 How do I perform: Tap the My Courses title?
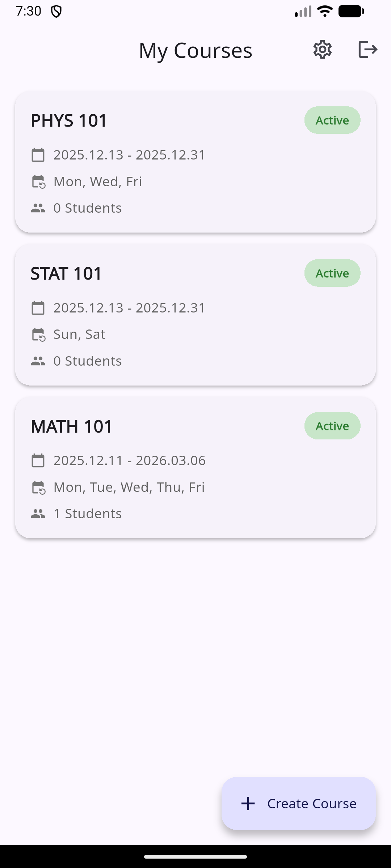click(195, 50)
